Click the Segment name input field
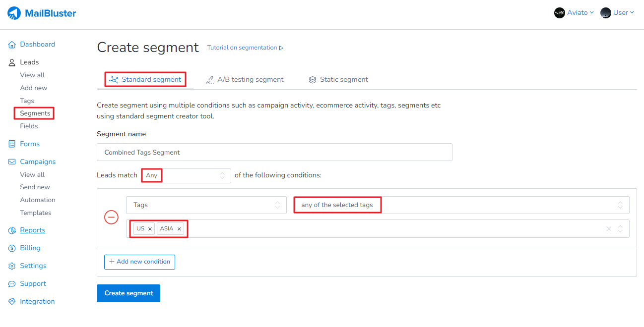The width and height of the screenshot is (644, 327). 274,153
